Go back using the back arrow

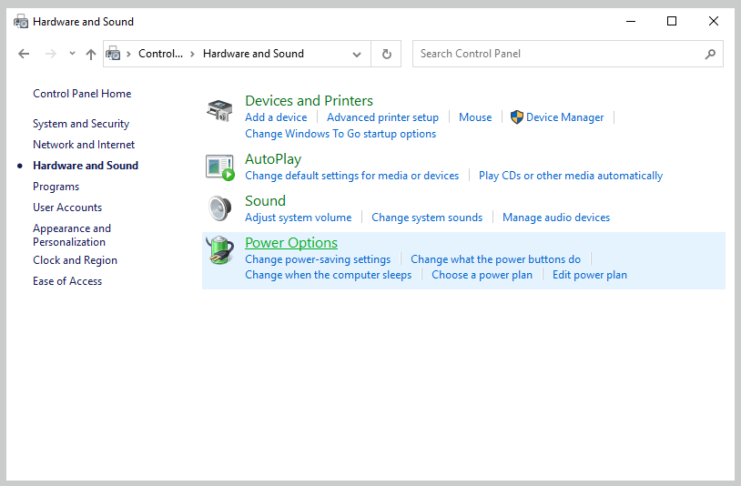(24, 54)
